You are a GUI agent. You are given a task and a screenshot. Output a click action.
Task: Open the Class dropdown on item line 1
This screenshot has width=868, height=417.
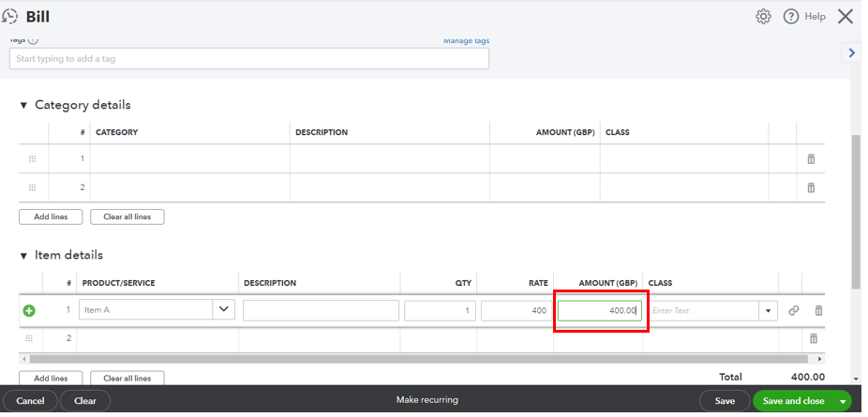click(770, 311)
